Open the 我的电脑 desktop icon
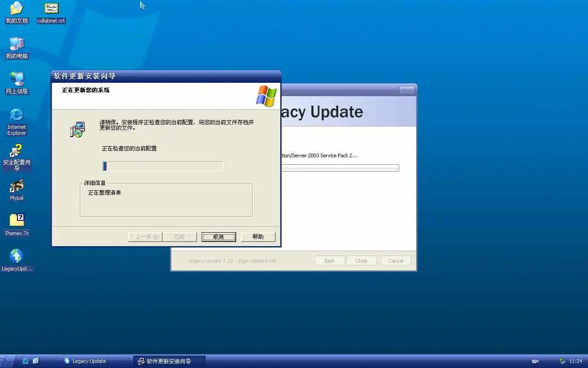 (17, 48)
